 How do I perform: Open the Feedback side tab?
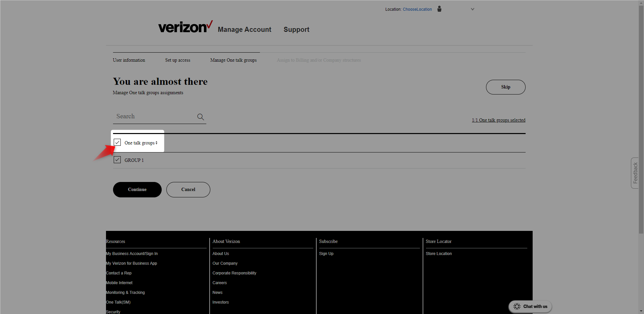(x=635, y=173)
